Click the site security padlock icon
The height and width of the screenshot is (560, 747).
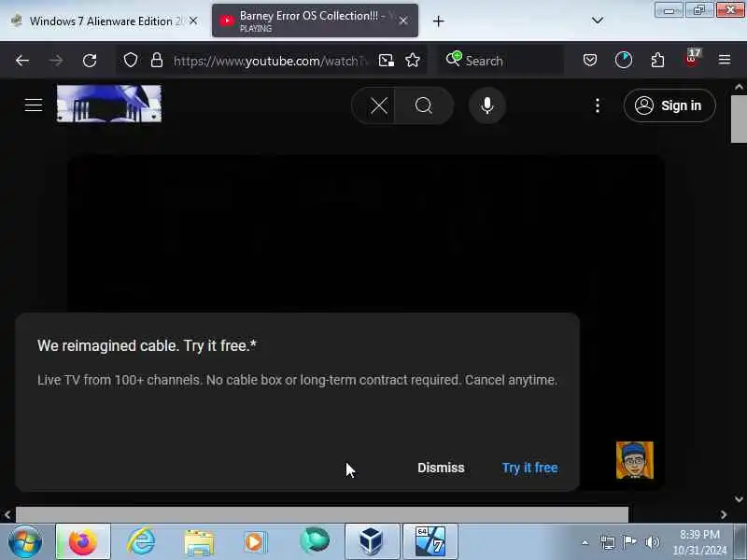157,61
